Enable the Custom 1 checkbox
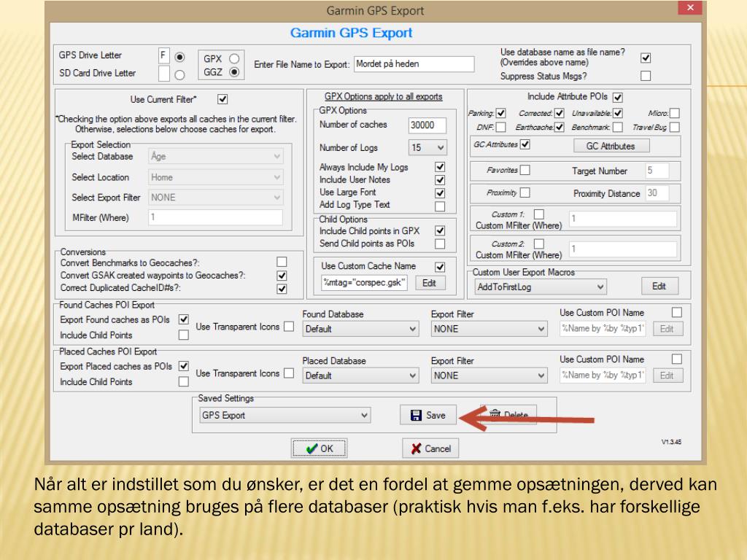The width and height of the screenshot is (747, 560). point(539,214)
